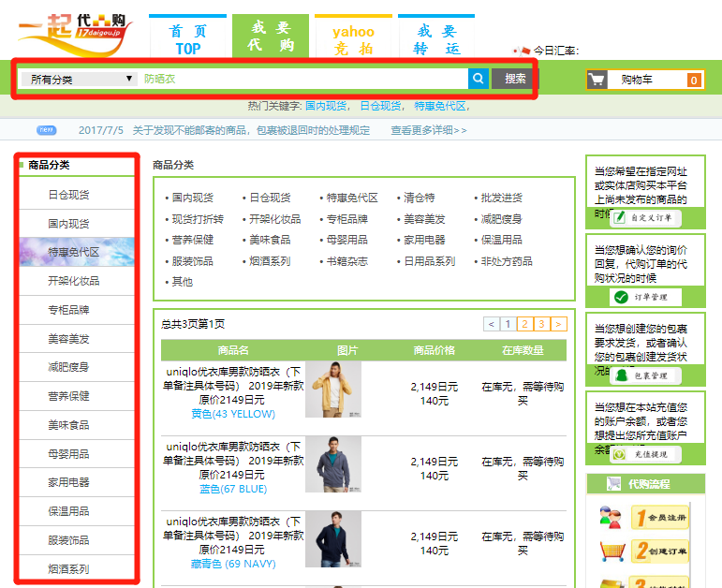The height and width of the screenshot is (588, 722).
Task: Click hot keyword link 国内现货
Action: click(x=326, y=106)
